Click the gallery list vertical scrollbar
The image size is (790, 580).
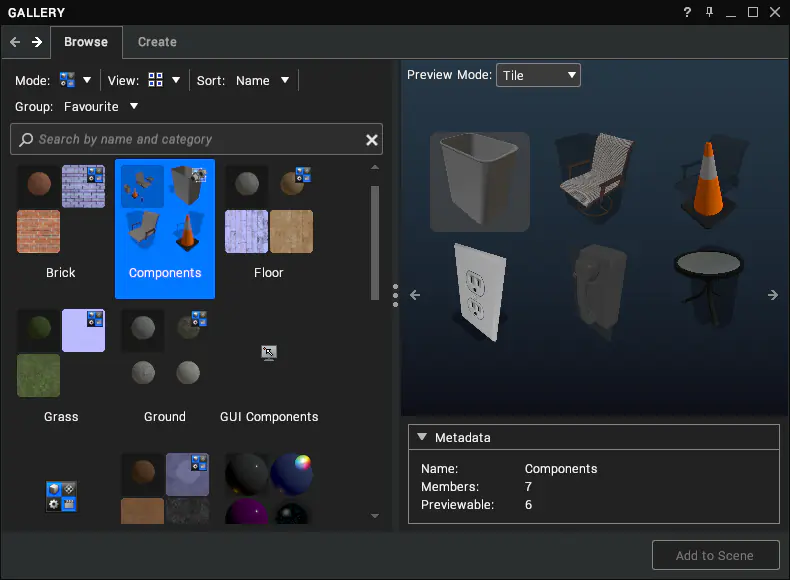375,243
